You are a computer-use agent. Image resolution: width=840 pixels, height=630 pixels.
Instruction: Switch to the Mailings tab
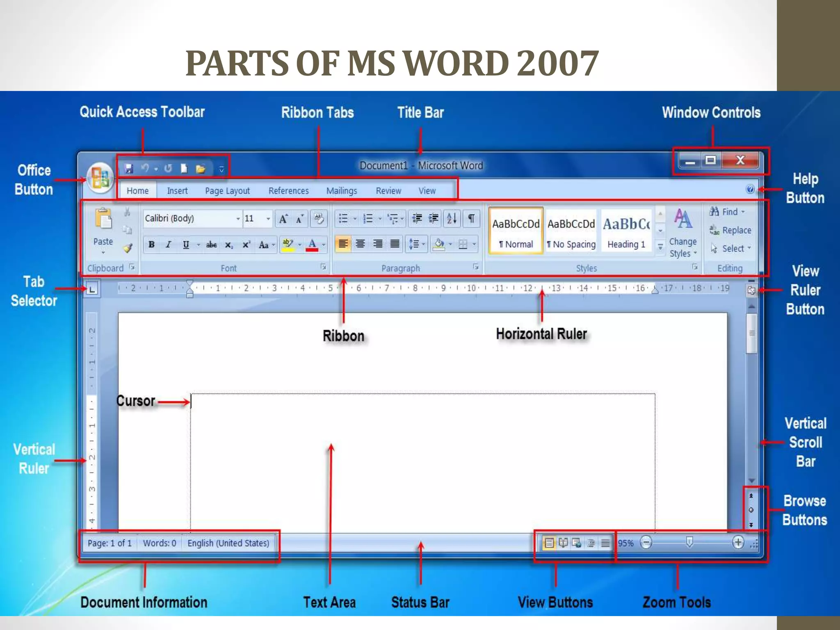click(342, 191)
